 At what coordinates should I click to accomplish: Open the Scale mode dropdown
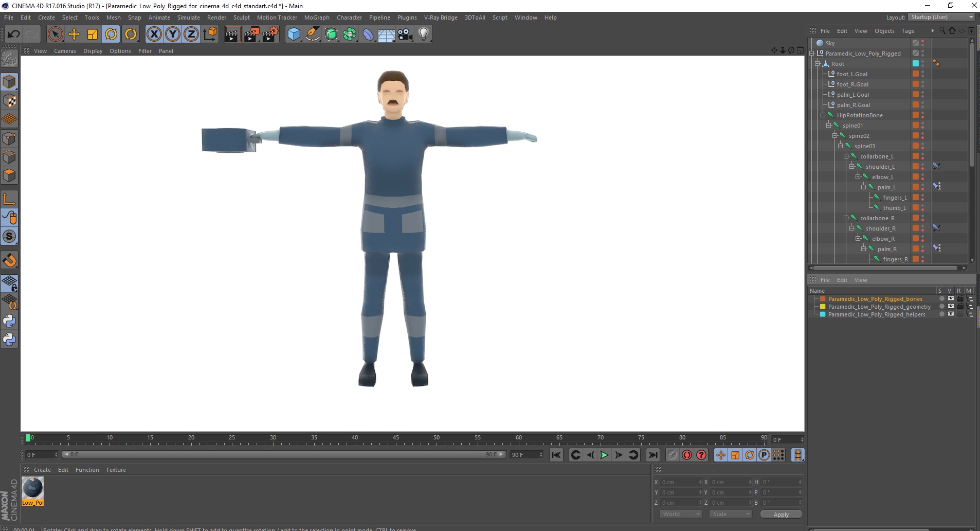click(x=731, y=514)
